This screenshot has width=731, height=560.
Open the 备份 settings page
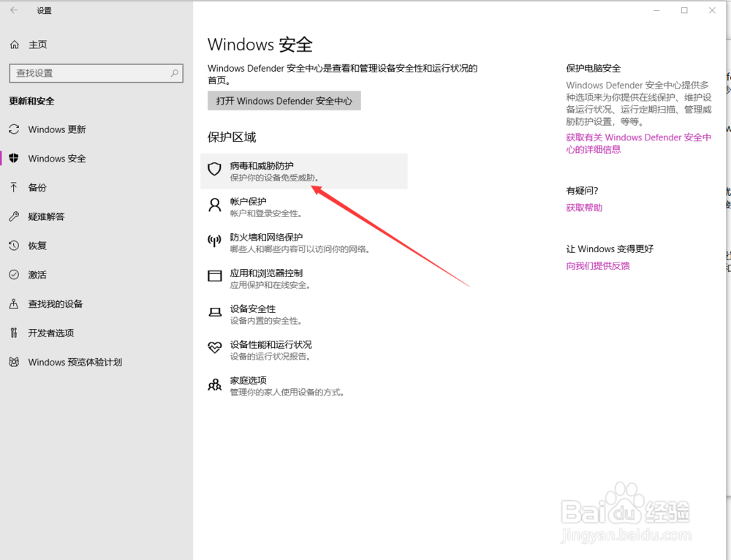pyautogui.click(x=96, y=187)
